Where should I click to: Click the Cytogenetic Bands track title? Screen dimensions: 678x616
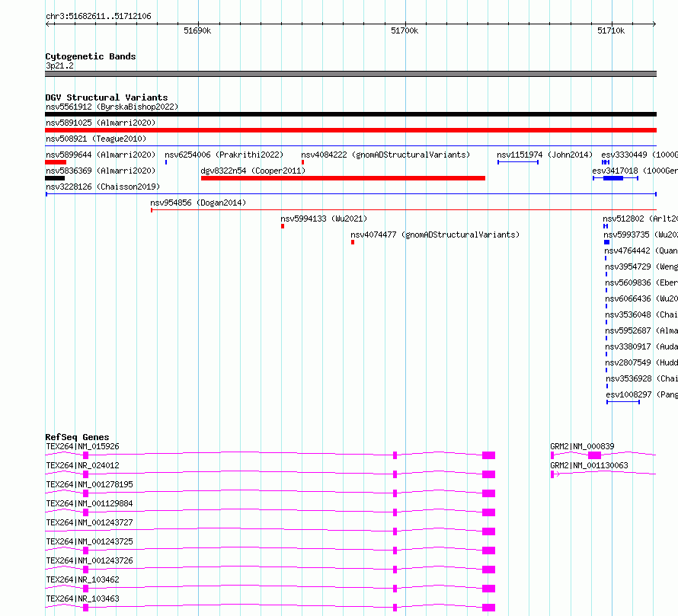tap(91, 56)
